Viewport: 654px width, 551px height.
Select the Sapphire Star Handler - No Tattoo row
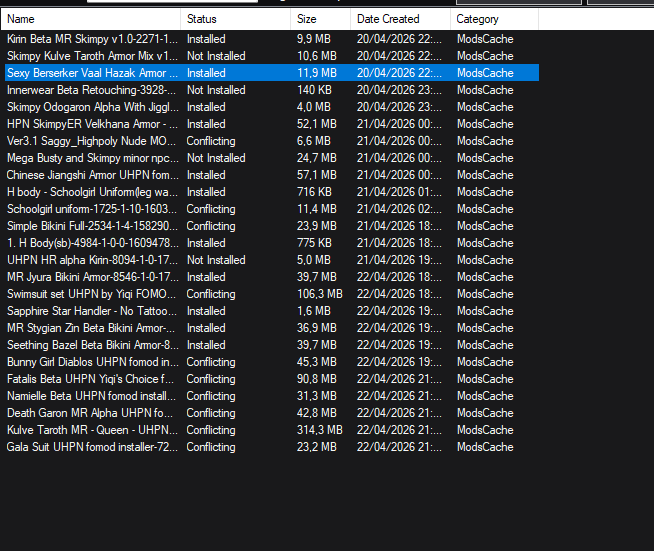coord(272,311)
